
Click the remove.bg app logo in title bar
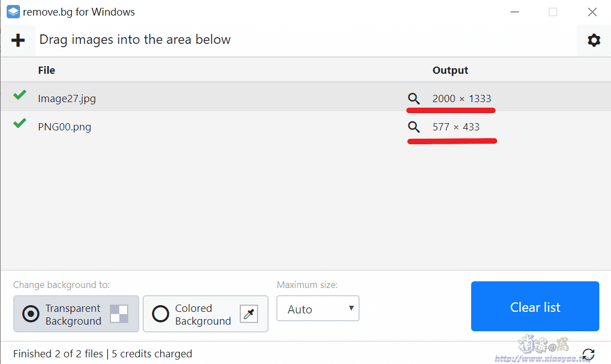tap(13, 12)
